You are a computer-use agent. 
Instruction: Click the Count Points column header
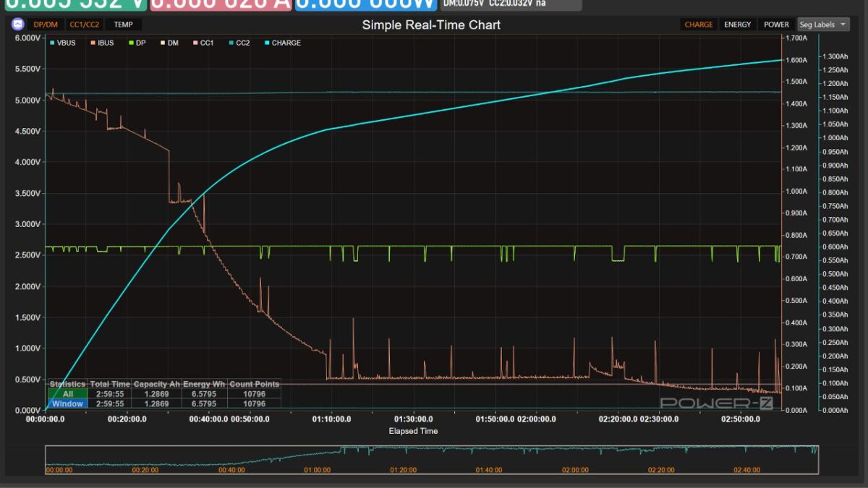click(x=254, y=384)
